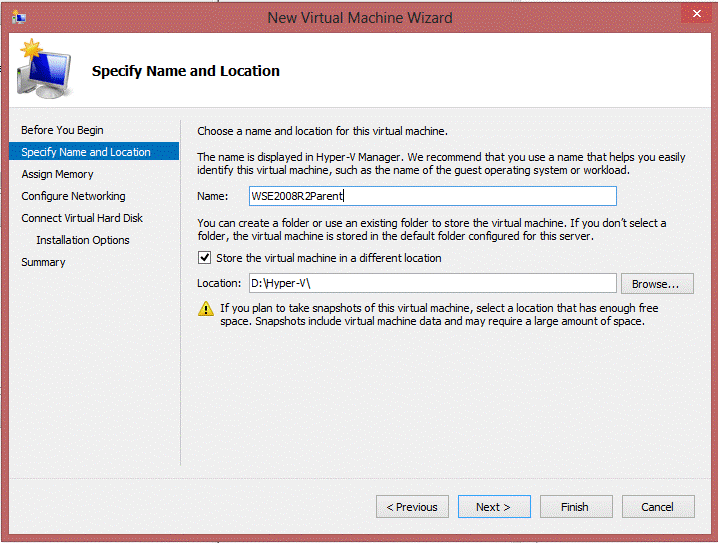The image size is (718, 543).
Task: Click the Finish button
Action: tap(576, 507)
